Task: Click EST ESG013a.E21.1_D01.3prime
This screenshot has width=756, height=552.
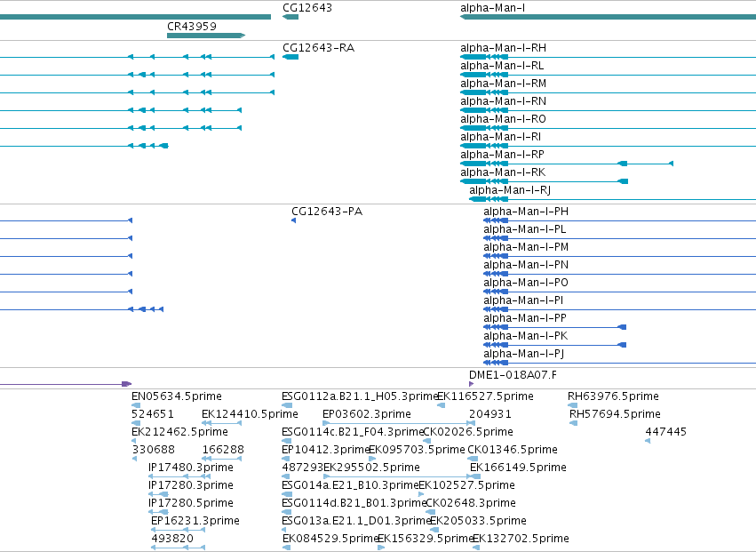Action: click(356, 521)
